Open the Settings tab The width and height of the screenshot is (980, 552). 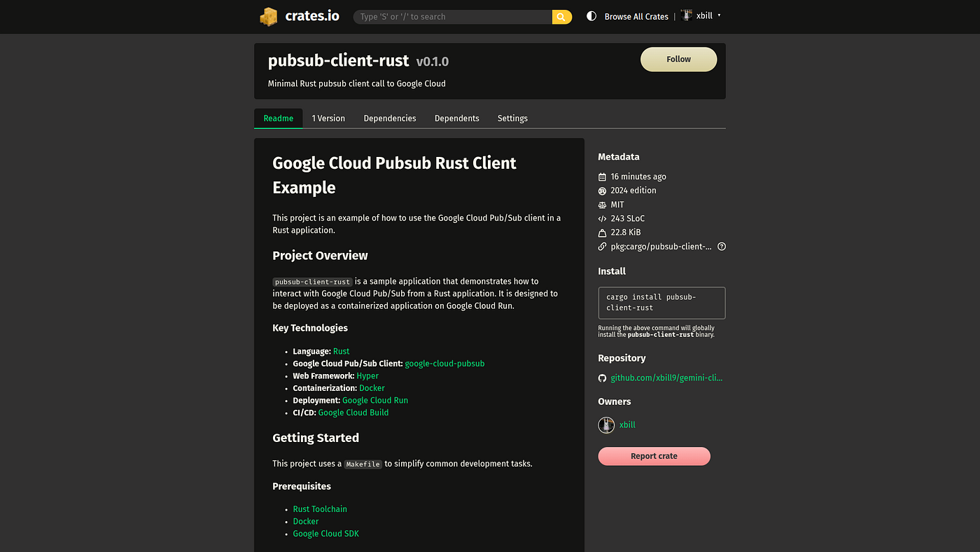click(512, 118)
